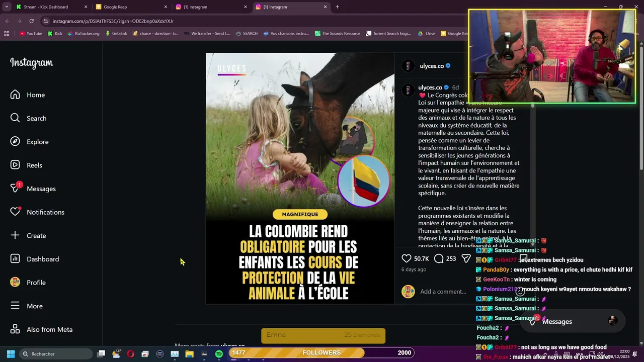Save the post with the bookmark icon
The image size is (644, 362).
pos(523,258)
